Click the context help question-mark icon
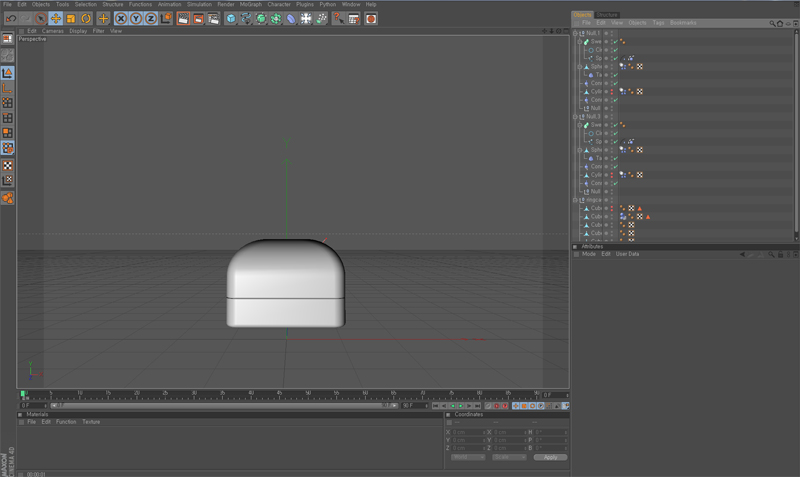800x477 pixels. [x=338, y=19]
